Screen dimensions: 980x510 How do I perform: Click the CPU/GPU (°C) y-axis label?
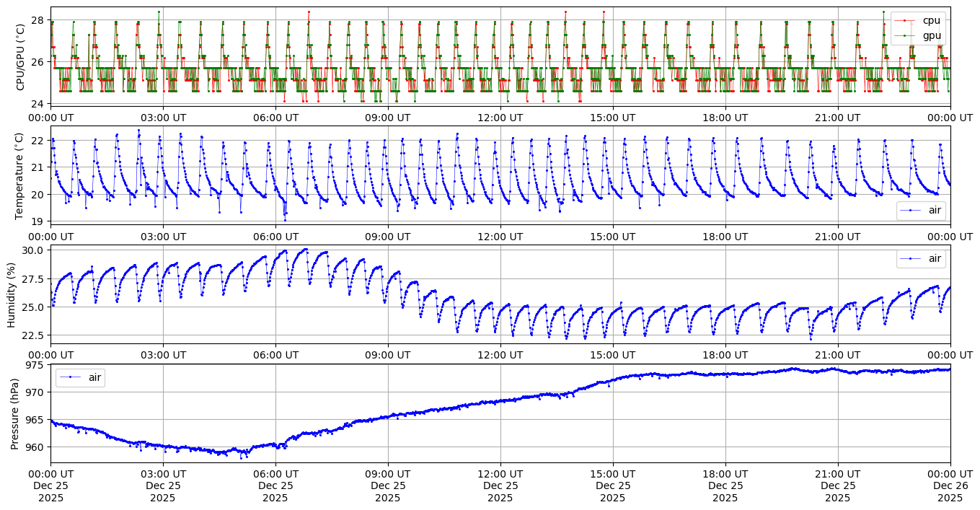coord(20,56)
